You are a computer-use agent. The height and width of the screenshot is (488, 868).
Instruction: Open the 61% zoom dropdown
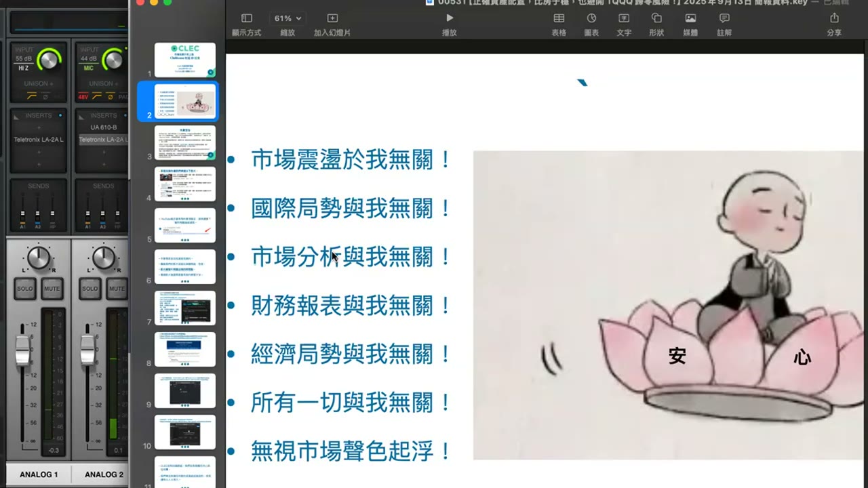coord(288,18)
